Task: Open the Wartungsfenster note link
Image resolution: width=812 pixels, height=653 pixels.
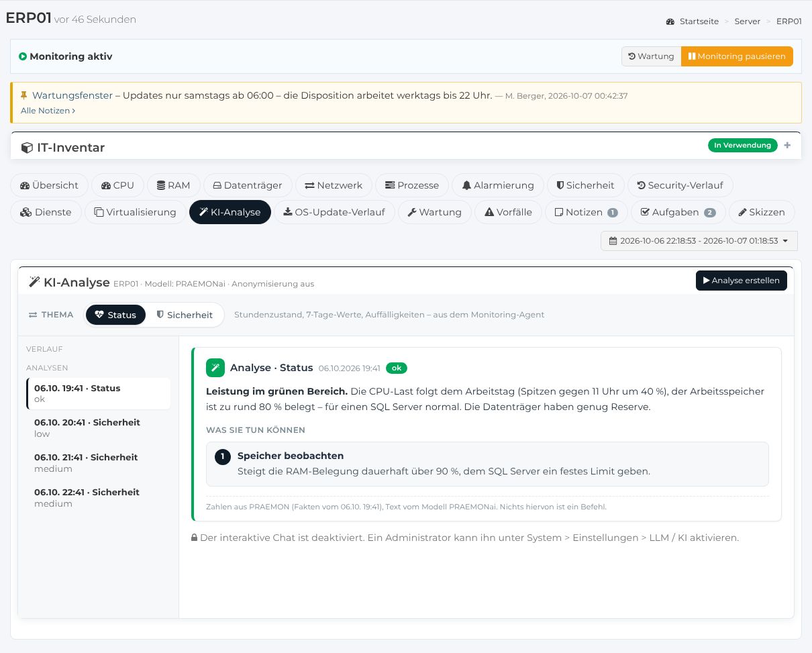Action: [72, 95]
